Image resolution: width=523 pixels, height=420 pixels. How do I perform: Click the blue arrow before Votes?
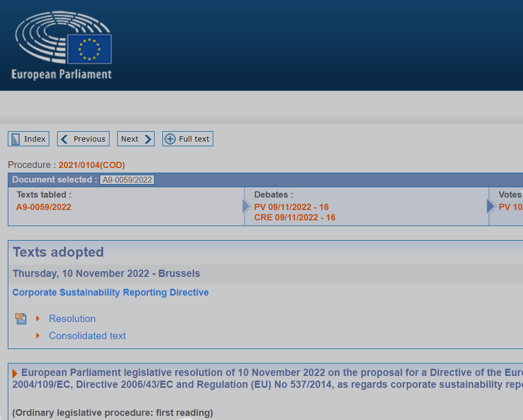pyautogui.click(x=491, y=206)
